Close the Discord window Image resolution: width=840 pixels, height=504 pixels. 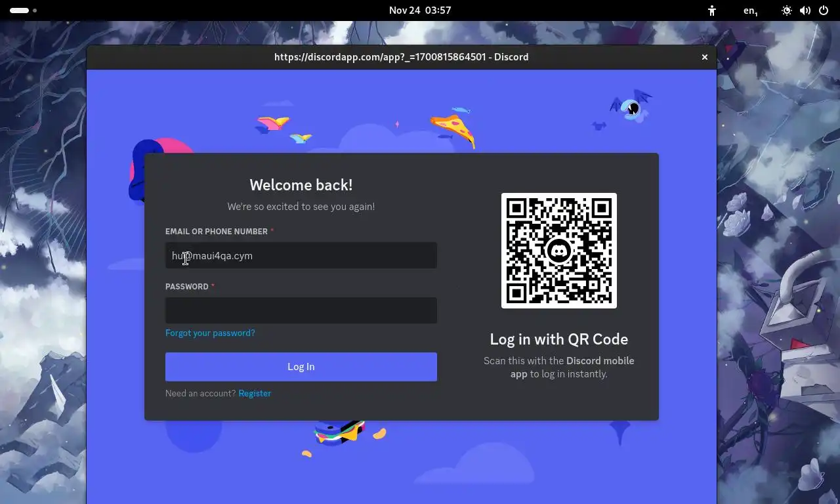coord(705,57)
